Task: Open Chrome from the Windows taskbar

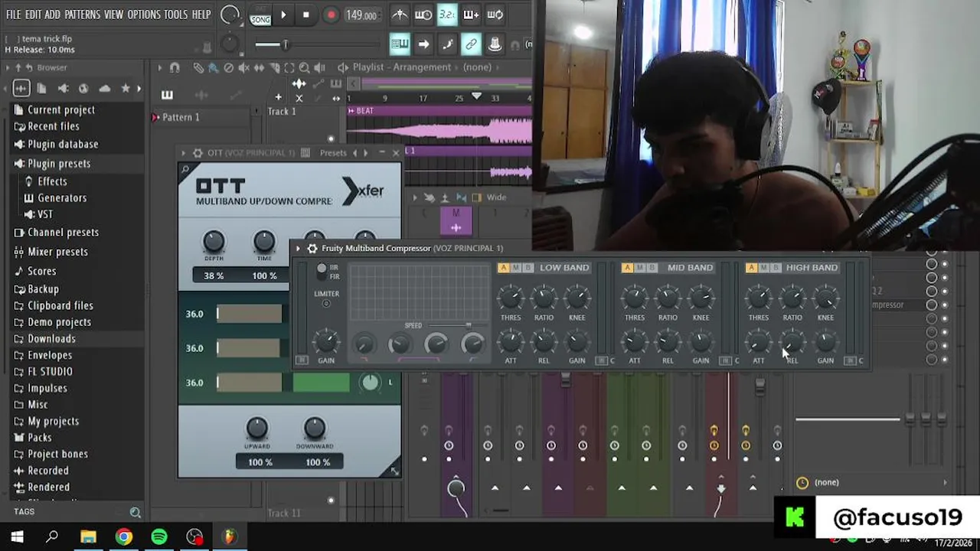Action: [x=124, y=537]
